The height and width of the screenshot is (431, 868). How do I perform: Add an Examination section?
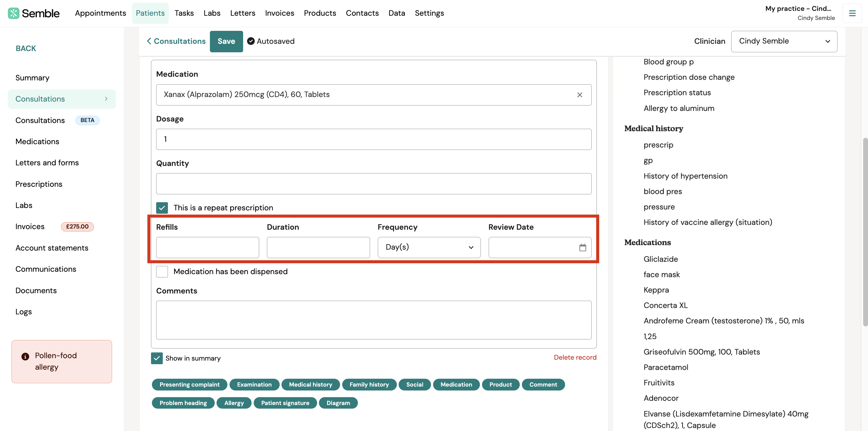pos(254,384)
